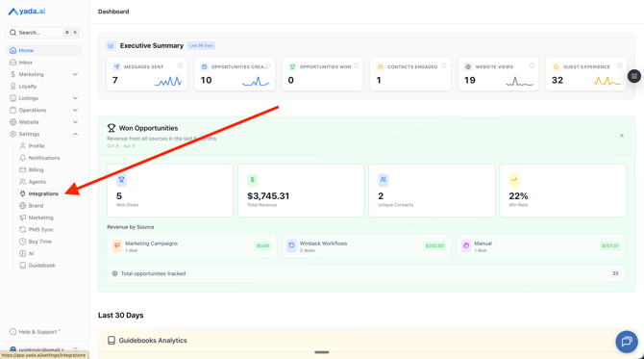Click the Executive Summary chart icon

coord(111,45)
